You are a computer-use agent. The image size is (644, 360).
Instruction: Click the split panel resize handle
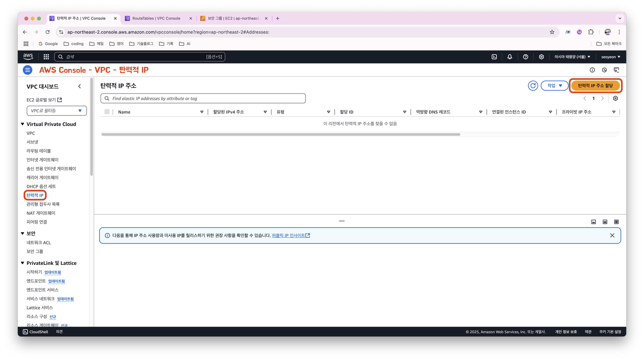342,221
